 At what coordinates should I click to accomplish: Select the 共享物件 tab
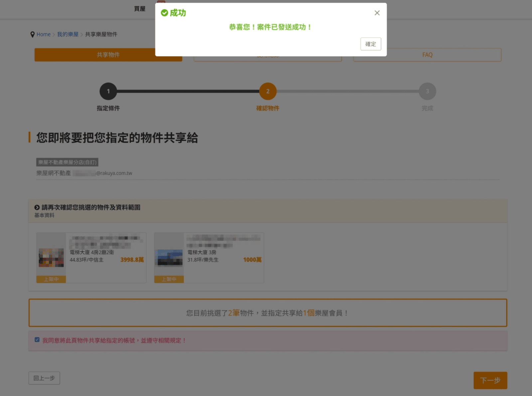pyautogui.click(x=108, y=55)
